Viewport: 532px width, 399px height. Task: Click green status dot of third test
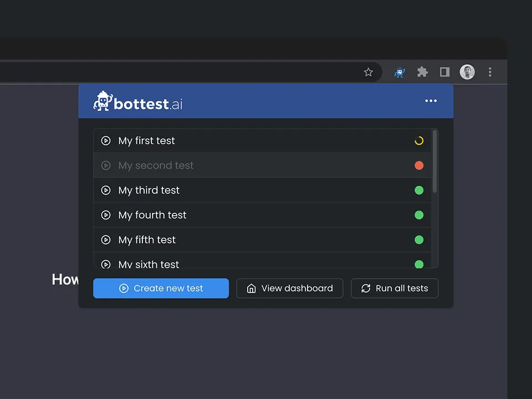419,191
